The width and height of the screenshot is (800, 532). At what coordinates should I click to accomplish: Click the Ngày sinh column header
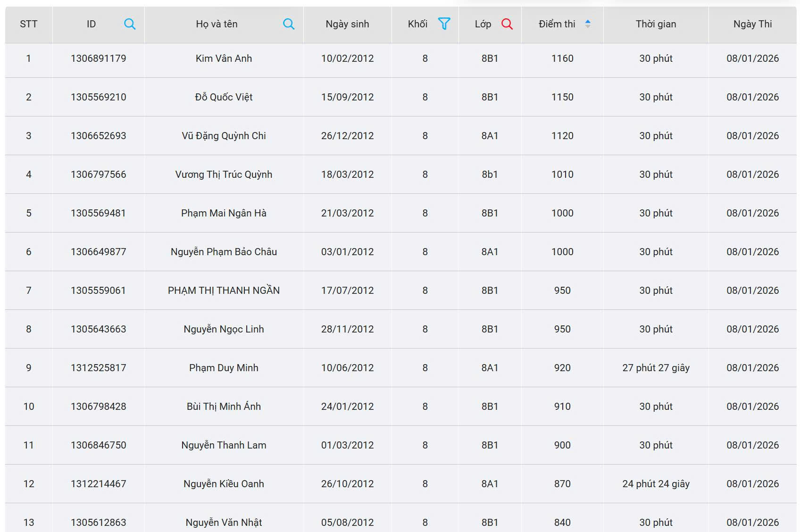click(x=347, y=24)
